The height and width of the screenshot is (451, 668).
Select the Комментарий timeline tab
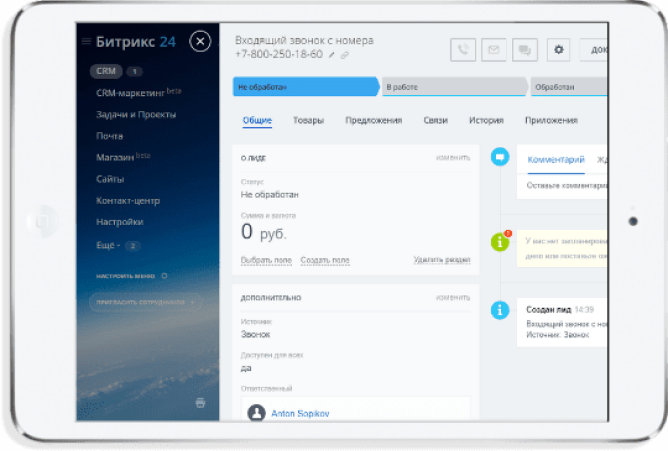tap(556, 160)
